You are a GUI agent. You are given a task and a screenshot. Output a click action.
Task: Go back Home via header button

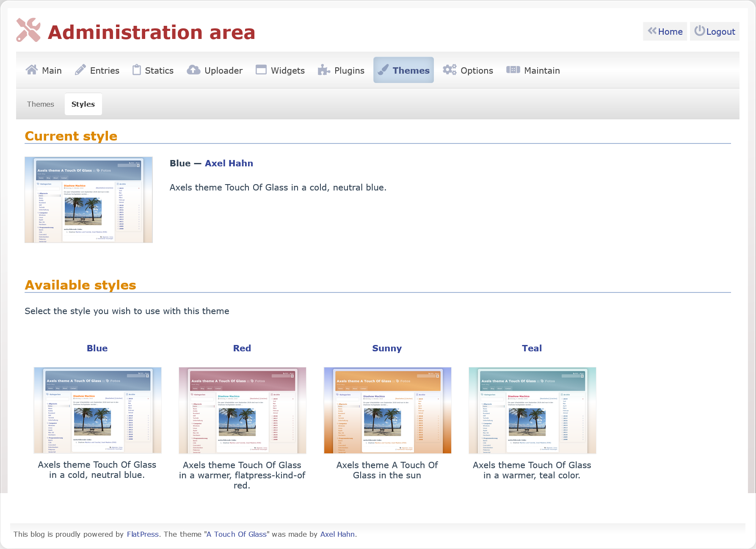665,32
